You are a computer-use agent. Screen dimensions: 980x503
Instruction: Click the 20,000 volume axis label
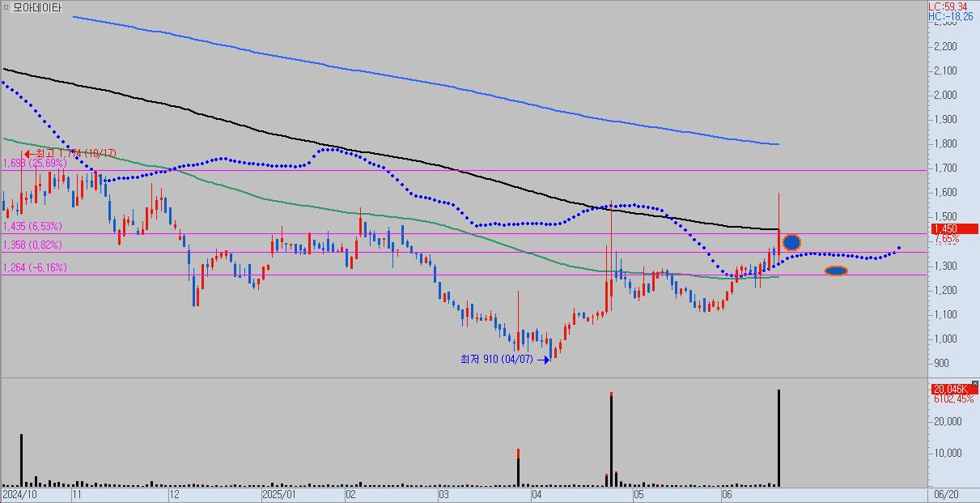(x=947, y=421)
